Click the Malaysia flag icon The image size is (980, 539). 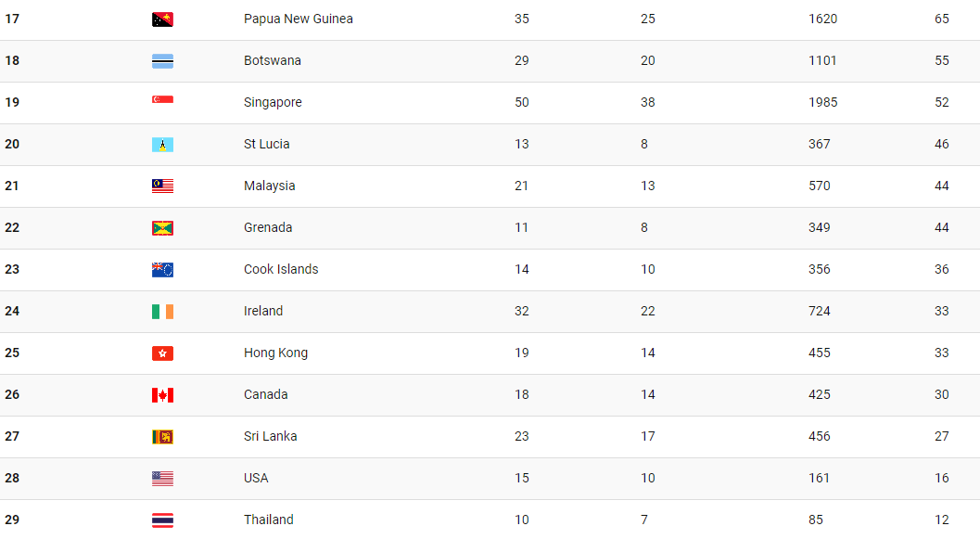point(162,186)
